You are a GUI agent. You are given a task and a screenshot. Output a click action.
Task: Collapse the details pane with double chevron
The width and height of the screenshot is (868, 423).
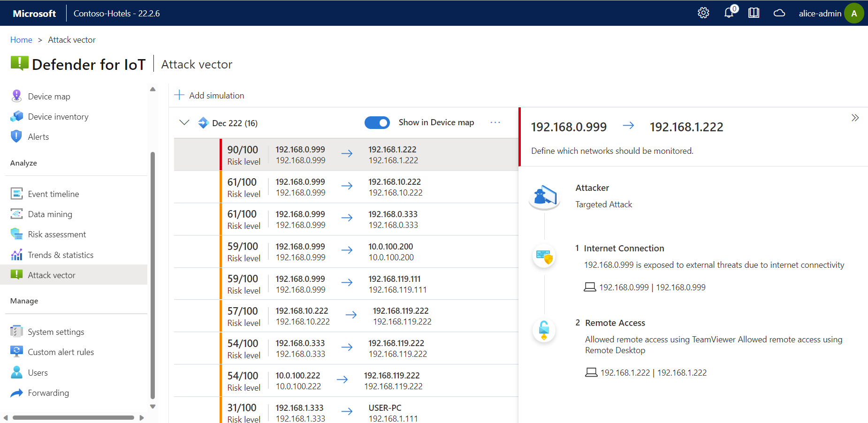[x=855, y=118]
